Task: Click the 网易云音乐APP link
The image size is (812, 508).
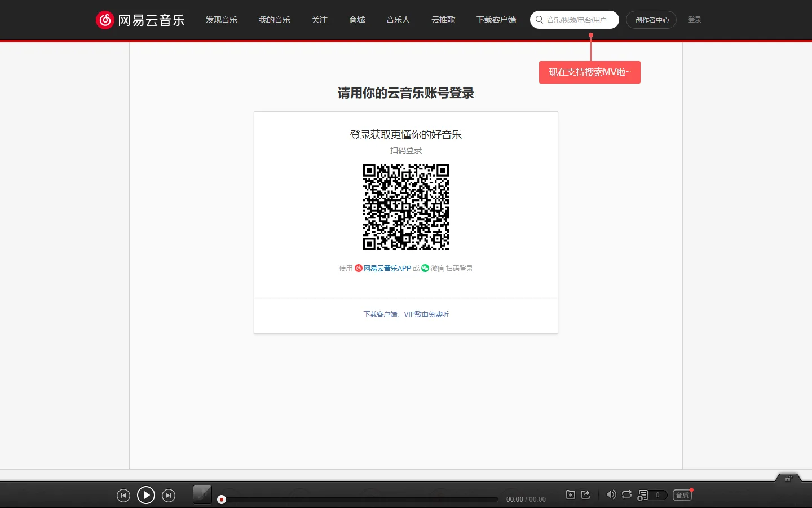Action: [387, 269]
